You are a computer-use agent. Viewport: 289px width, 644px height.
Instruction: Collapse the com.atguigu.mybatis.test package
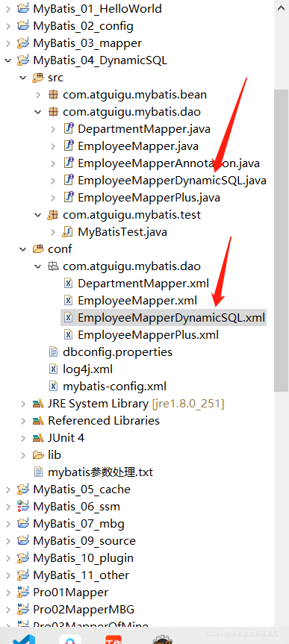pyautogui.click(x=38, y=215)
